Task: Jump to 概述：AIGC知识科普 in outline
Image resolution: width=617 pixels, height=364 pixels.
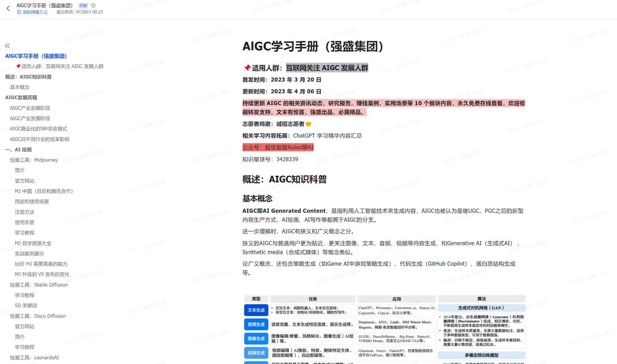Action: tap(28, 77)
